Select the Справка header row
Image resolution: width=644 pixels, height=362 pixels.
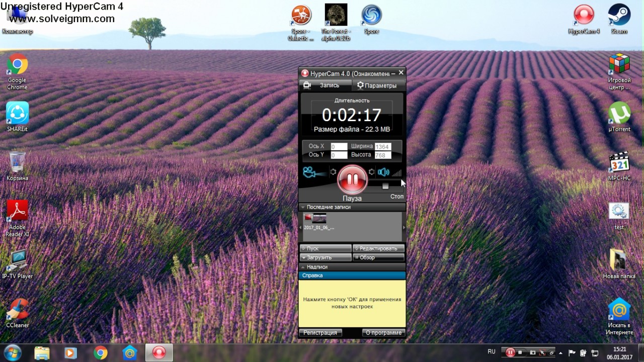tap(352, 276)
